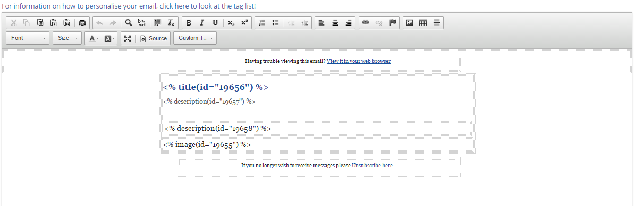Click the Print icon in toolbar
The image size is (644, 206).
tap(82, 23)
